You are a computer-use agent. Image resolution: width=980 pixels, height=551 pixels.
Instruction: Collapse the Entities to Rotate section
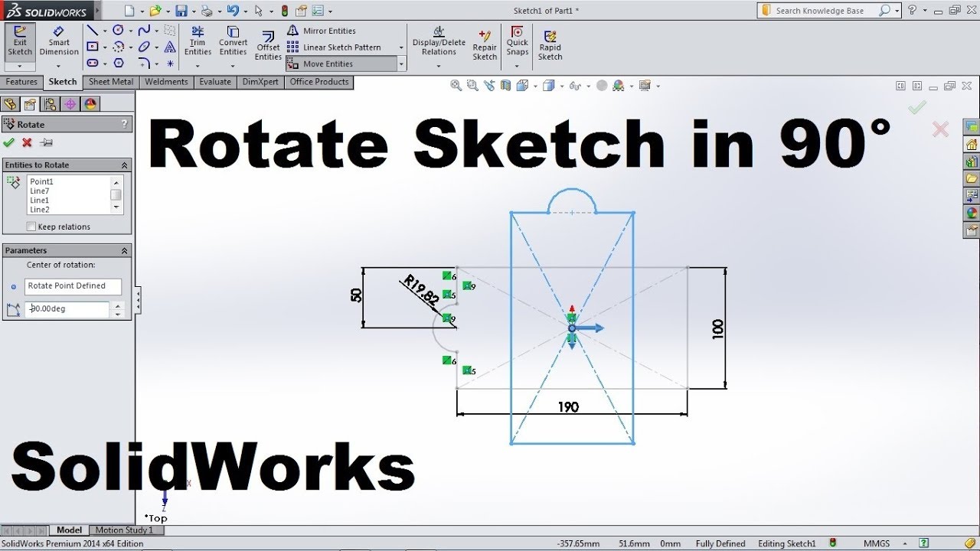click(124, 165)
